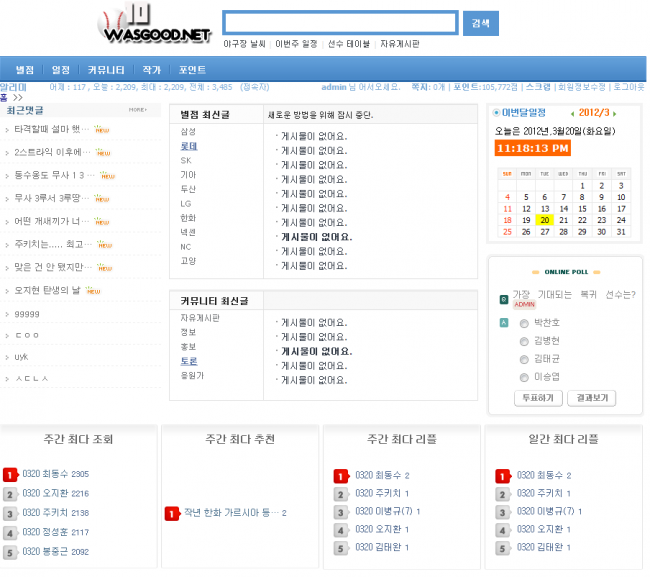Click the orange clock time display
Screen dimensions: 650x577
point(532,148)
